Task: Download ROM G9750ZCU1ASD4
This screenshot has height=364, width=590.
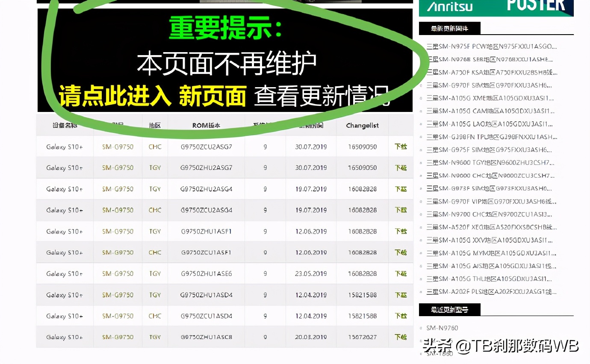Action: tap(401, 316)
